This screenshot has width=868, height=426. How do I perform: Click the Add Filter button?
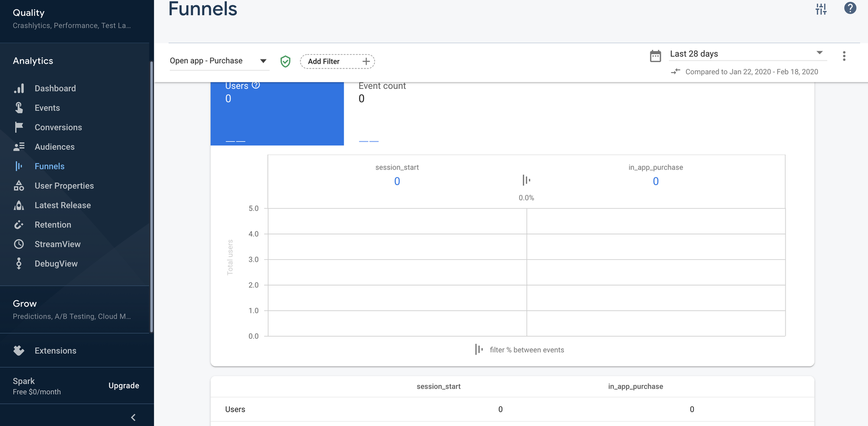pos(337,62)
